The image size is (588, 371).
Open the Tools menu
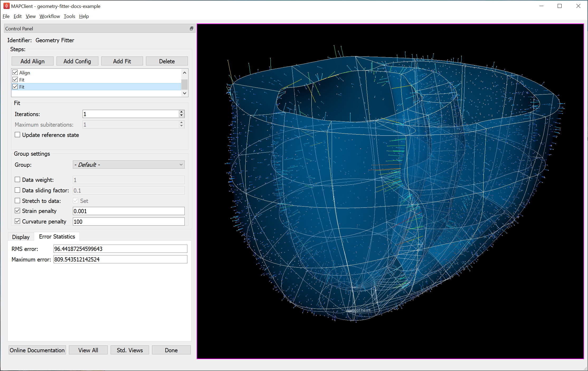tap(69, 16)
